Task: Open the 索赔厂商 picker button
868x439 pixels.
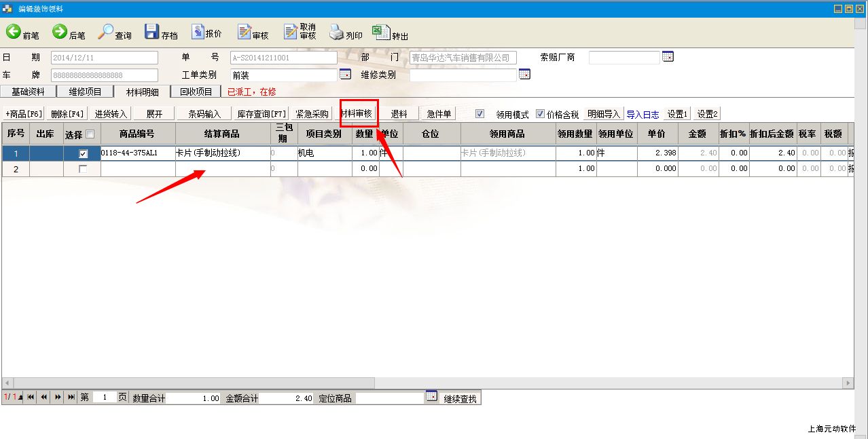Action: pos(668,57)
